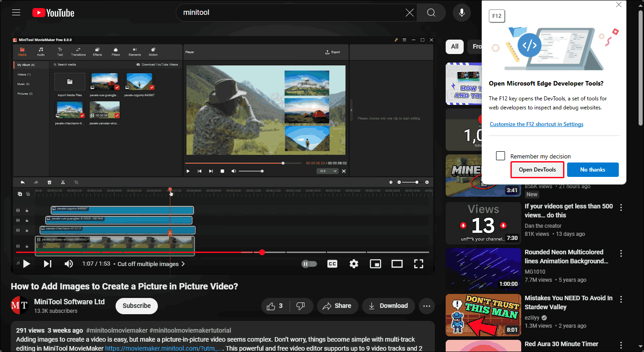The width and height of the screenshot is (644, 352).
Task: Open options menu for Stardew Valley video
Action: (621, 299)
